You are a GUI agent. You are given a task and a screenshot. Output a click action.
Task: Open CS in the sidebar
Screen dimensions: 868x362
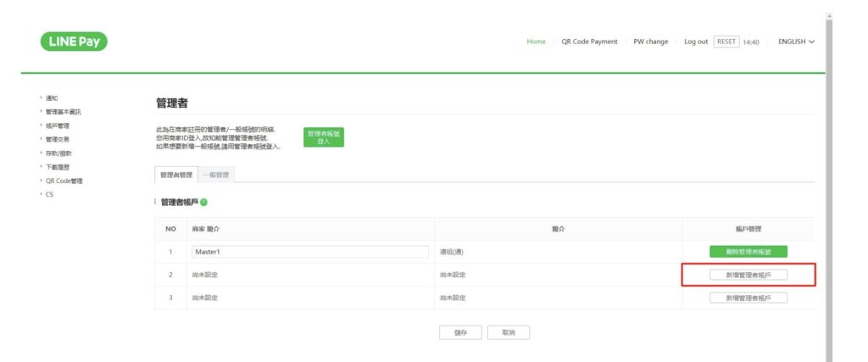pyautogui.click(x=49, y=194)
